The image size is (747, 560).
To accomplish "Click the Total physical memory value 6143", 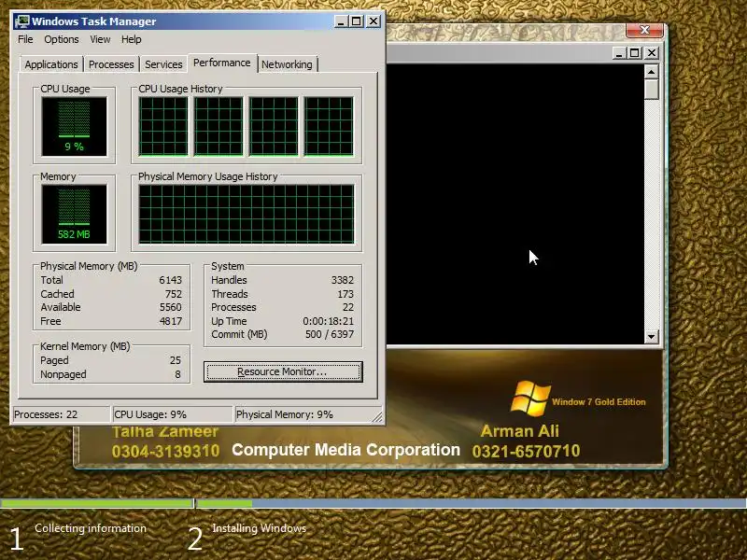I will tap(170, 280).
